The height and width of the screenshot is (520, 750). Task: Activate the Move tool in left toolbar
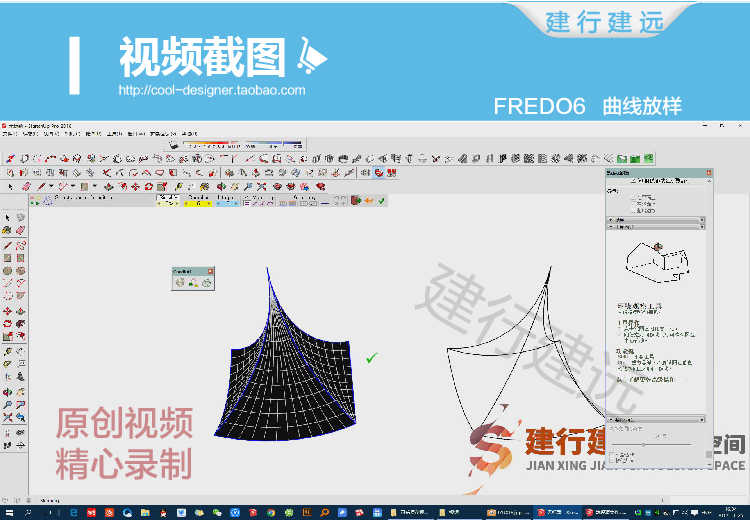pos(7,311)
